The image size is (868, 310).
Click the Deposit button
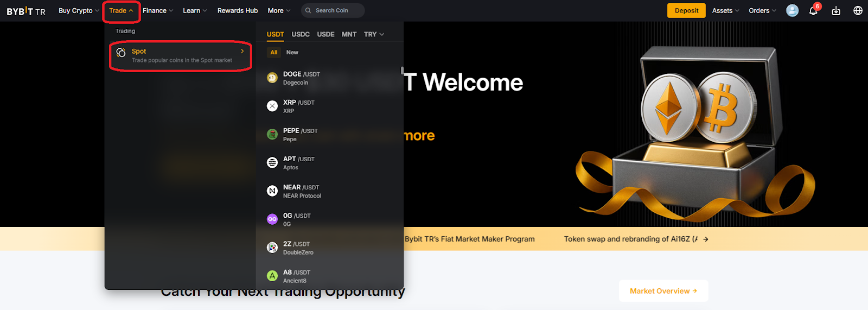(686, 10)
